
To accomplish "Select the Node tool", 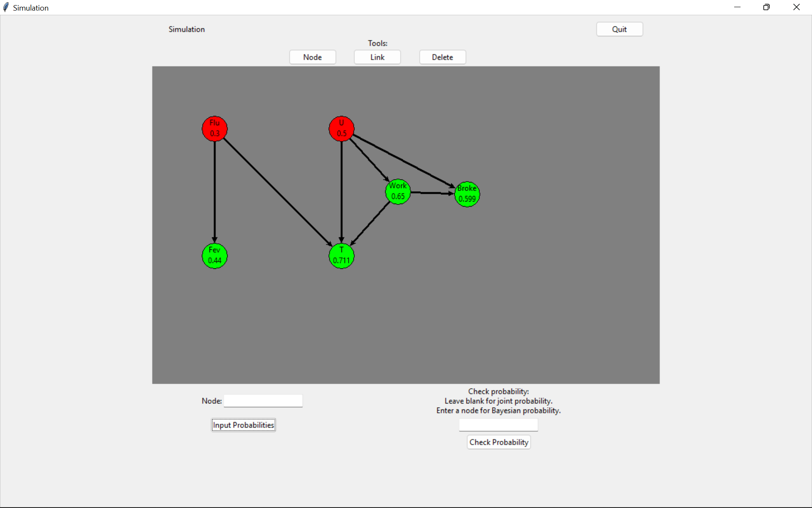I will pyautogui.click(x=312, y=57).
